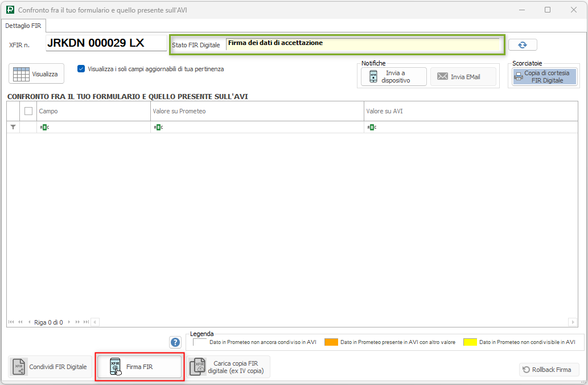Open the blue help question mark icon
588x385 pixels.
click(175, 342)
